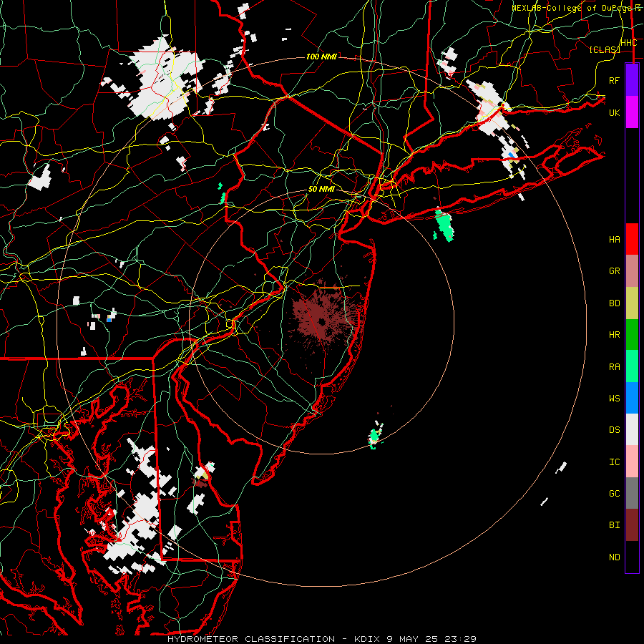Click the magenta UK legend color swatch
The width and height of the screenshot is (644, 644).
tap(632, 112)
